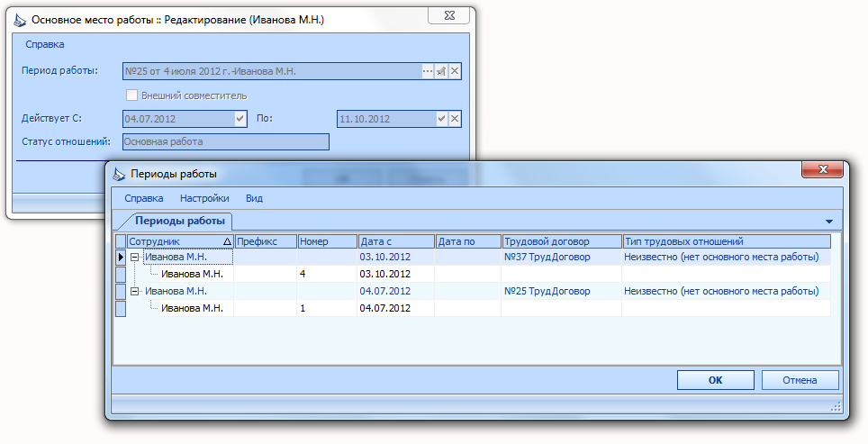Click the Дата с column header
Viewport: 868px width, 444px height.
point(396,241)
